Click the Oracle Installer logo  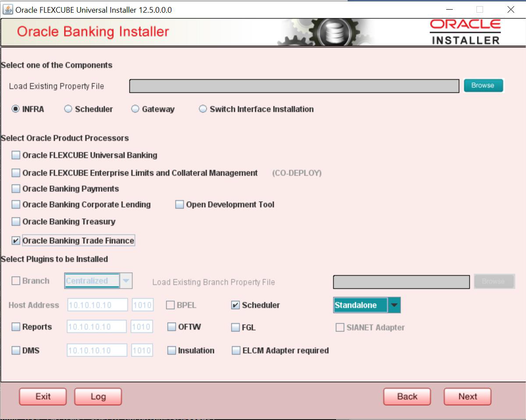click(x=466, y=32)
